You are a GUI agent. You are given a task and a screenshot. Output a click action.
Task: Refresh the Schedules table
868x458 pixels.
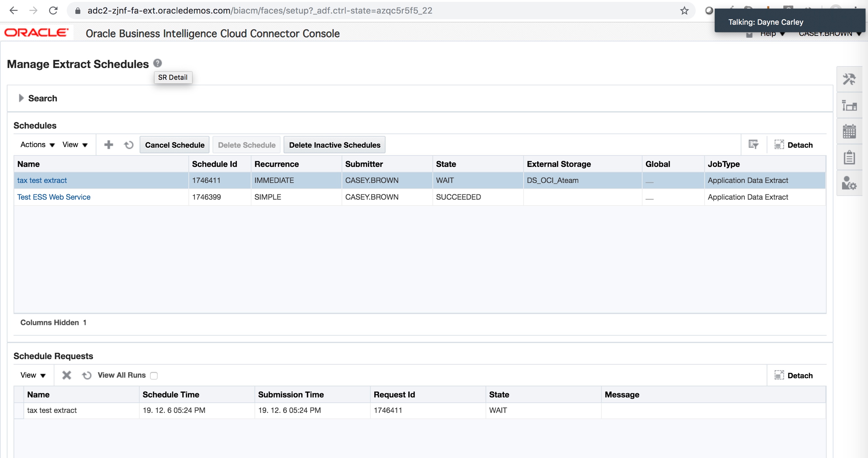tap(129, 145)
